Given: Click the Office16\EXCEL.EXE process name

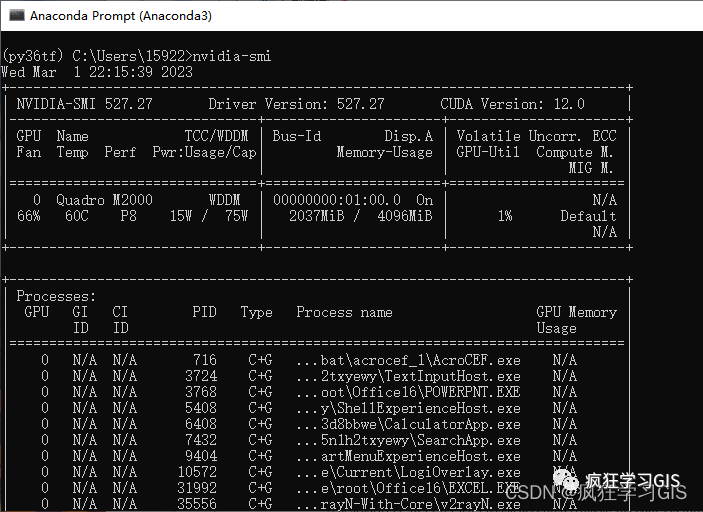Looking at the screenshot, I should pos(408,488).
